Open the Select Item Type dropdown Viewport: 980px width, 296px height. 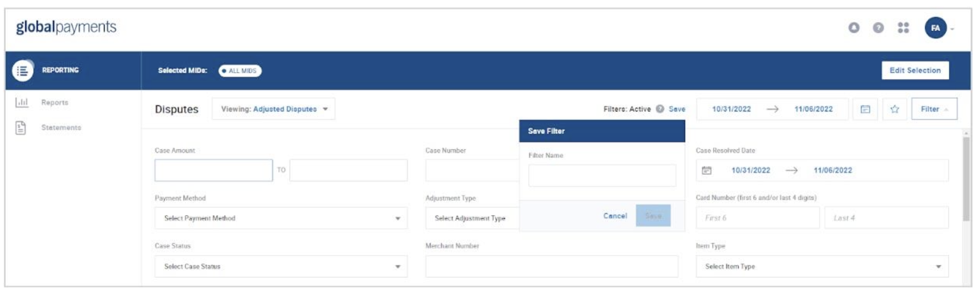pyautogui.click(x=821, y=266)
